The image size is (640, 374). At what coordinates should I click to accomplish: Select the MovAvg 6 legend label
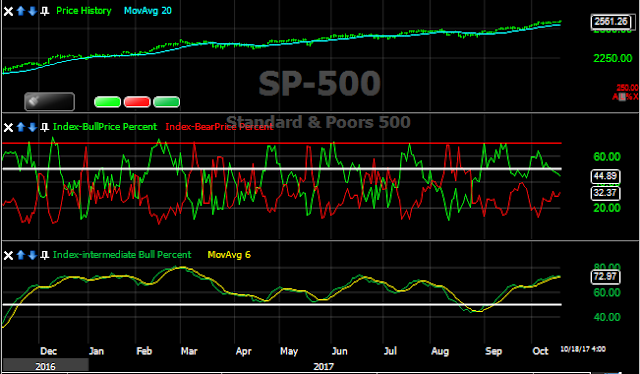tap(229, 255)
